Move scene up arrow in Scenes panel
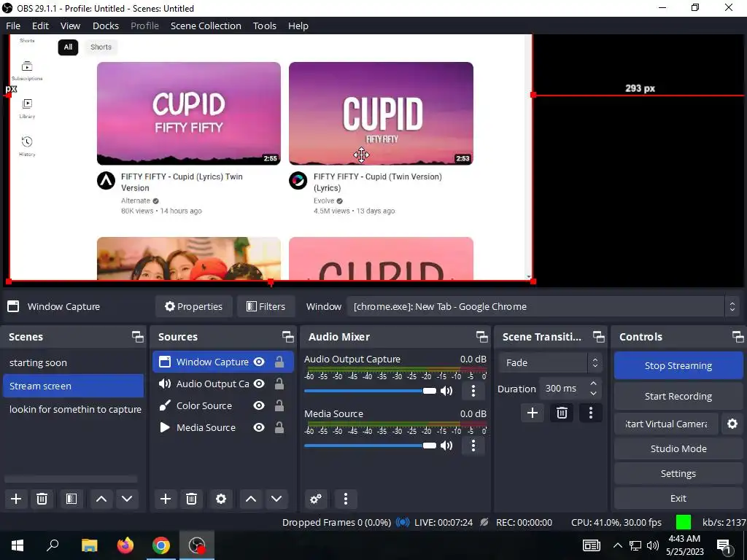The width and height of the screenshot is (747, 560). point(101,499)
